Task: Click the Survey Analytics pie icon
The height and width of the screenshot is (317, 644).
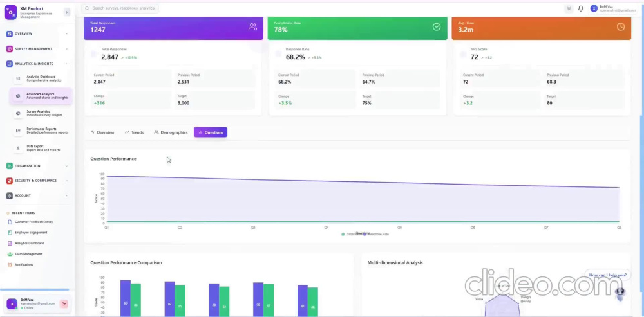Action: click(18, 113)
